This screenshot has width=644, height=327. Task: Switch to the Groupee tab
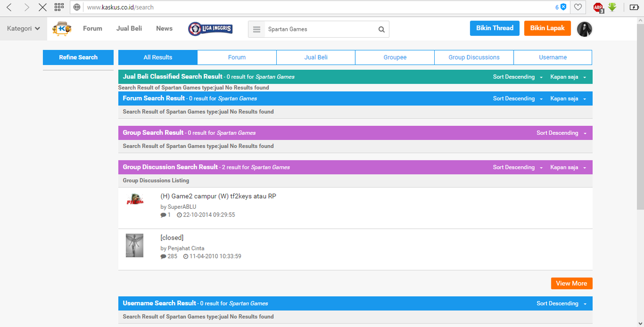click(395, 57)
